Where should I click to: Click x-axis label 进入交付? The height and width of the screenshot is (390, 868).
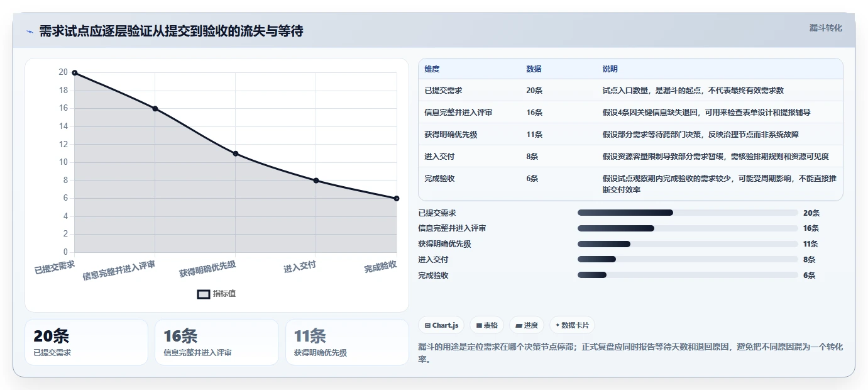(x=300, y=267)
